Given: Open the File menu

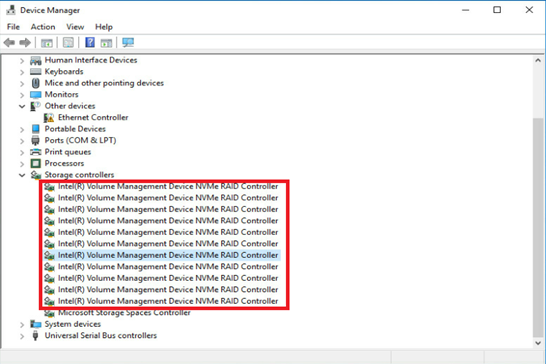Looking at the screenshot, I should 13,27.
